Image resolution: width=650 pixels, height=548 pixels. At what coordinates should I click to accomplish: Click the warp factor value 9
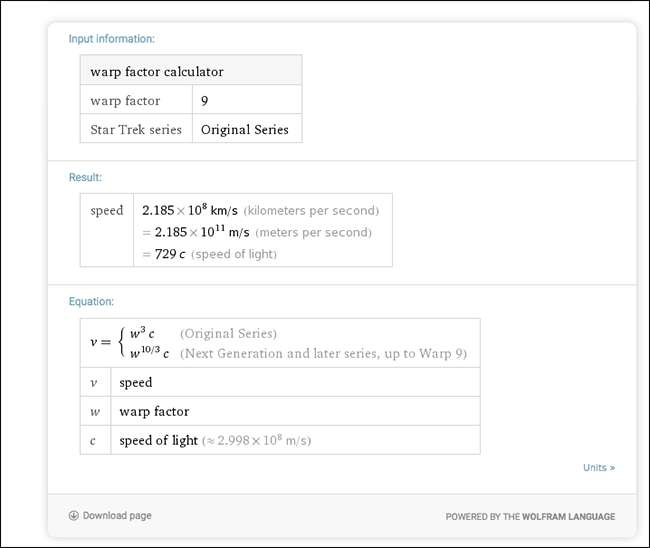click(x=205, y=101)
